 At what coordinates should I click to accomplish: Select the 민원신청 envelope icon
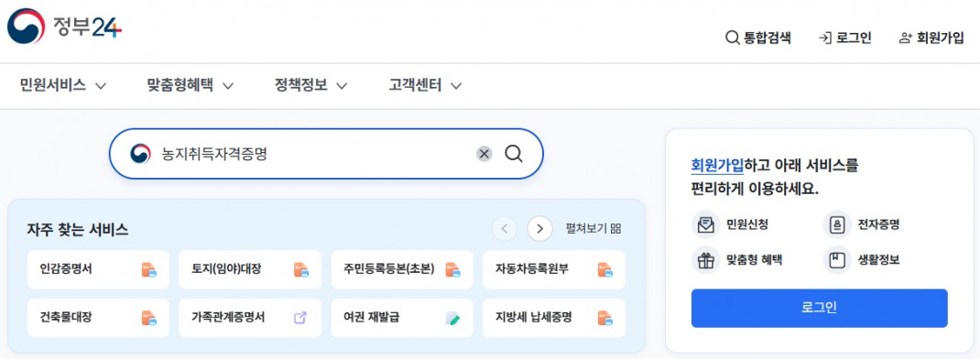tap(705, 224)
